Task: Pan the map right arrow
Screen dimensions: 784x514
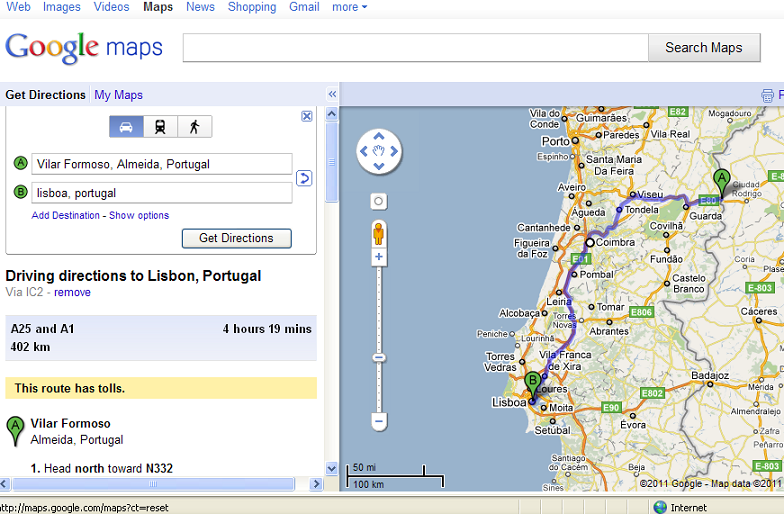Action: 394,151
